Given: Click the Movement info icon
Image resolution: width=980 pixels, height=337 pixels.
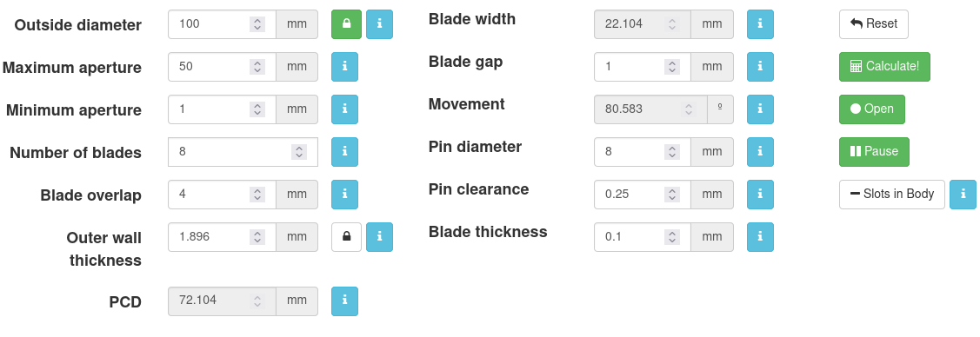Looking at the screenshot, I should pyautogui.click(x=760, y=109).
